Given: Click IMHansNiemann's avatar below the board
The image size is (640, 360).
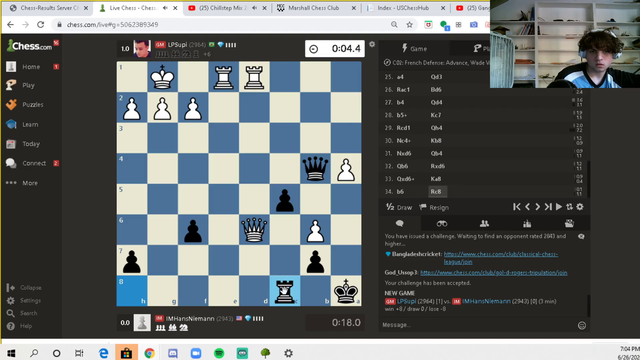Looking at the screenshot, I should (142, 322).
